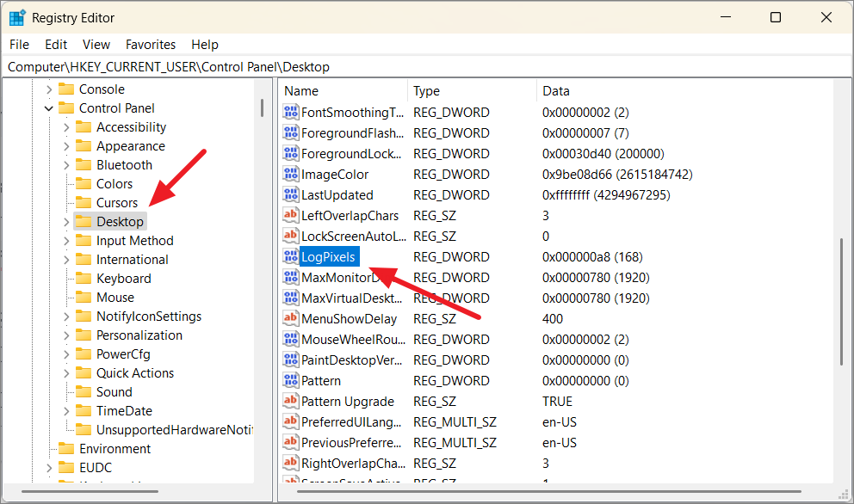This screenshot has width=854, height=504.
Task: Expand the Desktop key
Action: click(x=66, y=222)
